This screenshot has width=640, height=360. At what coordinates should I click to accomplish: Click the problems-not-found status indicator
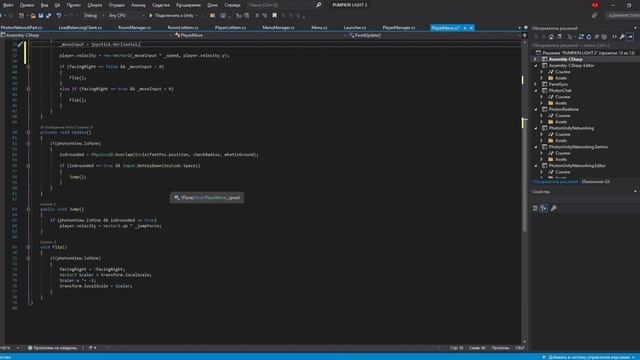[x=52, y=348]
